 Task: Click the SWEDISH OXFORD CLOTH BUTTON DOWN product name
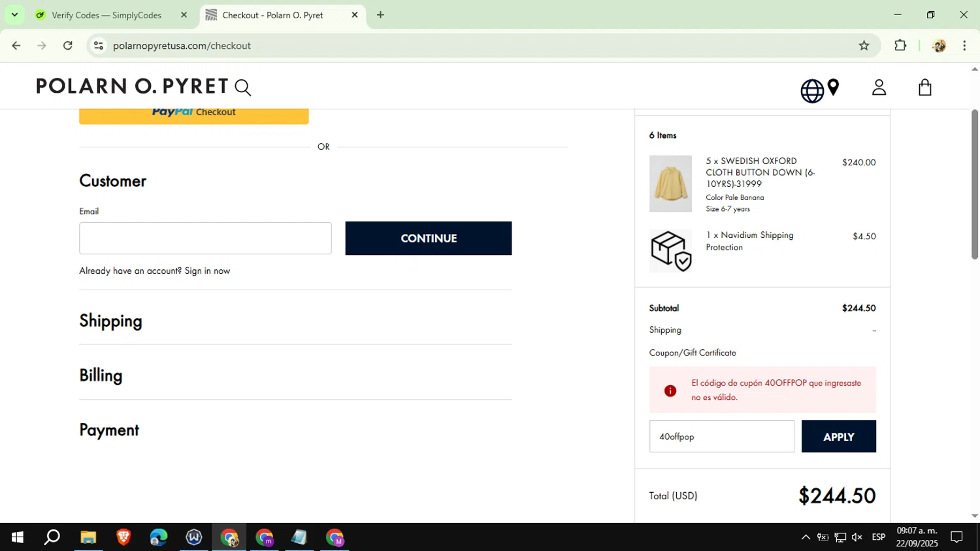pos(761,173)
